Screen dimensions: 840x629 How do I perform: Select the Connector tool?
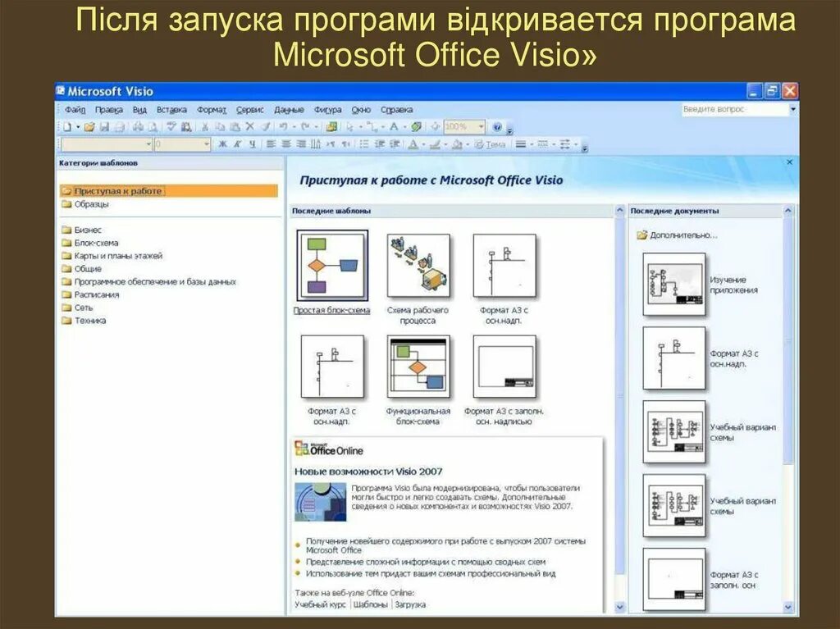(x=372, y=127)
